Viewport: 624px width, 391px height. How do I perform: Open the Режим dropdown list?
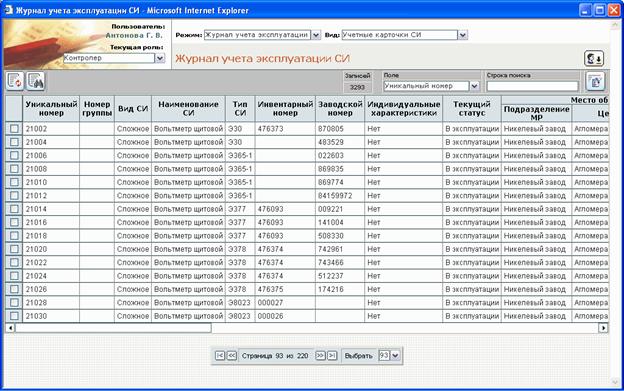tap(316, 35)
